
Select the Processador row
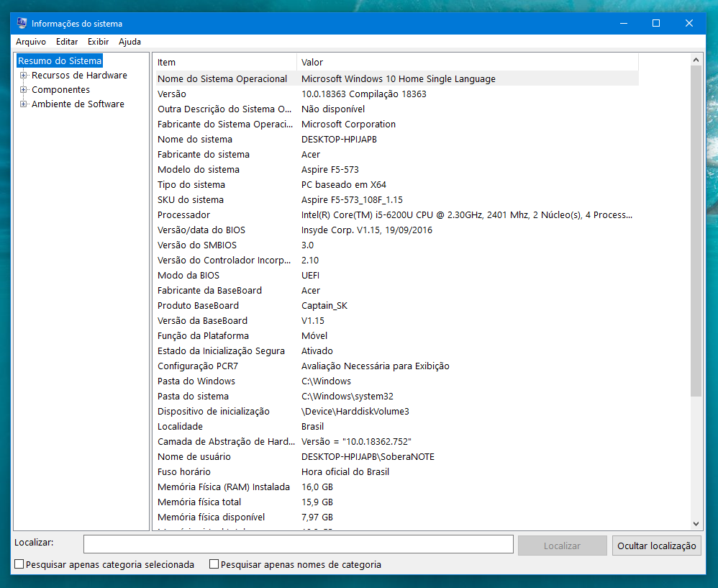pyautogui.click(x=397, y=214)
